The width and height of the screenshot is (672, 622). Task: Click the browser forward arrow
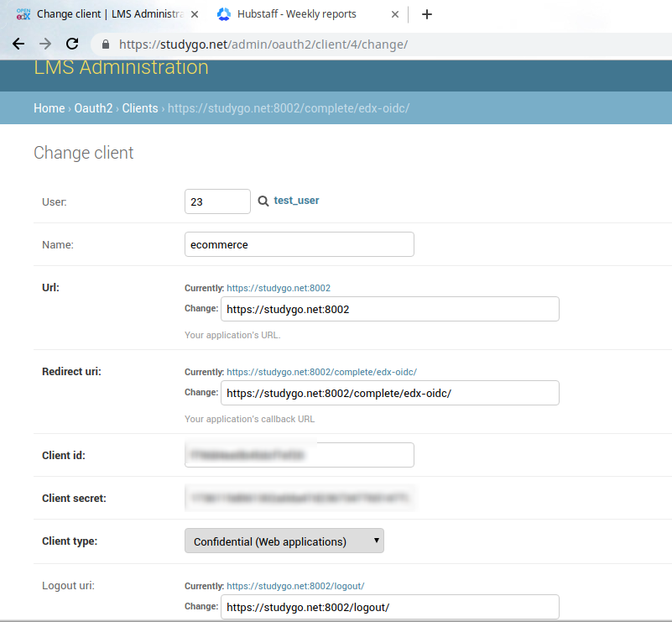tap(45, 44)
